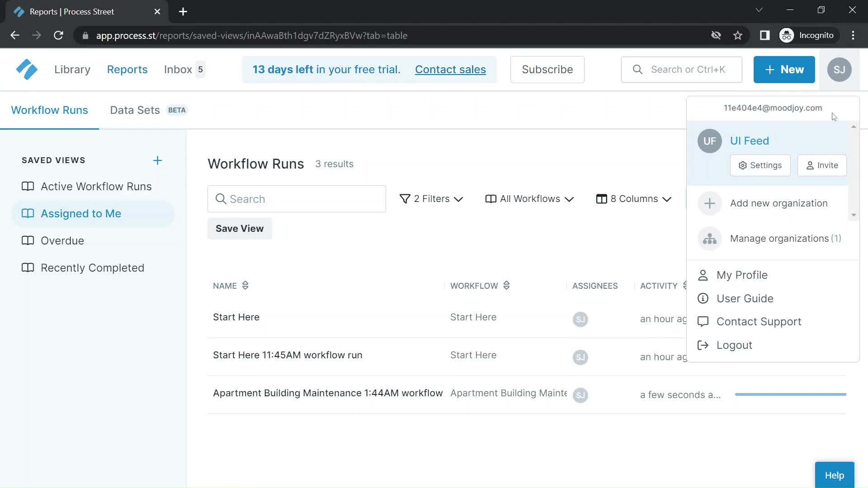This screenshot has height=488, width=868.
Task: Click the Logout icon
Action: coord(703,345)
